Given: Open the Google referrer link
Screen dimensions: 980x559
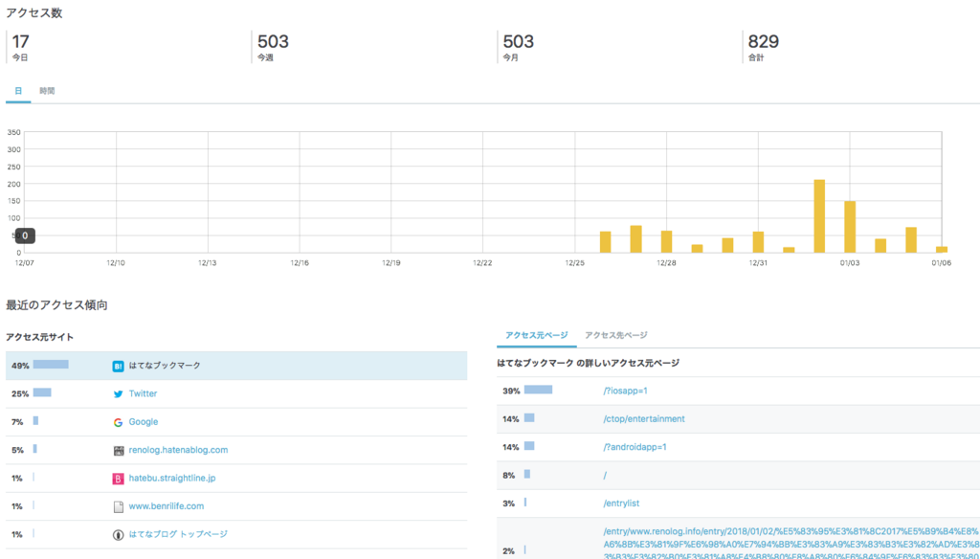Looking at the screenshot, I should click(x=144, y=422).
